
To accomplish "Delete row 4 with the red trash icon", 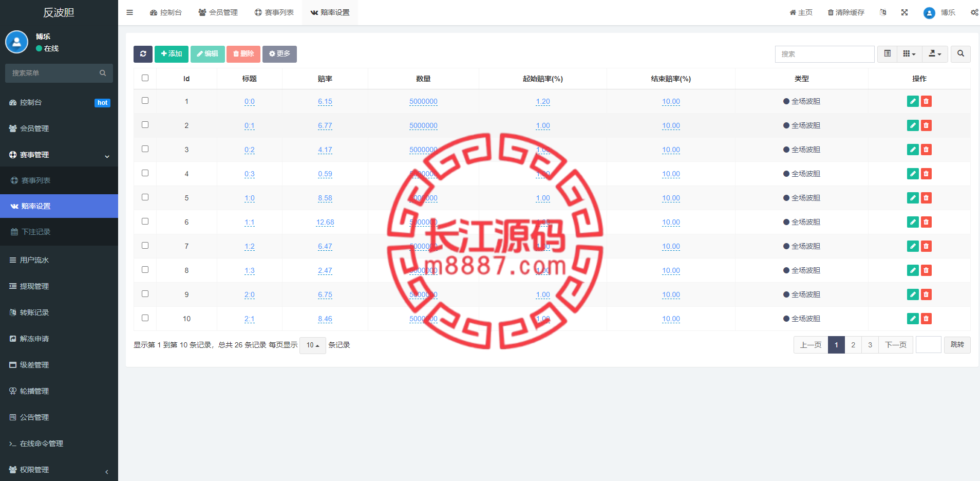I will click(926, 174).
